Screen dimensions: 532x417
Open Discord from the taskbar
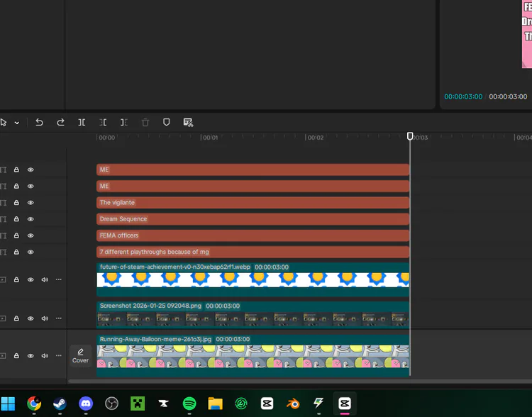pyautogui.click(x=86, y=404)
